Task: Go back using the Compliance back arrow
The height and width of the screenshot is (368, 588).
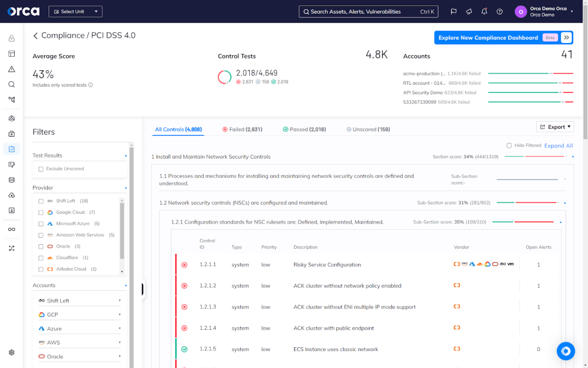Action: [x=35, y=35]
